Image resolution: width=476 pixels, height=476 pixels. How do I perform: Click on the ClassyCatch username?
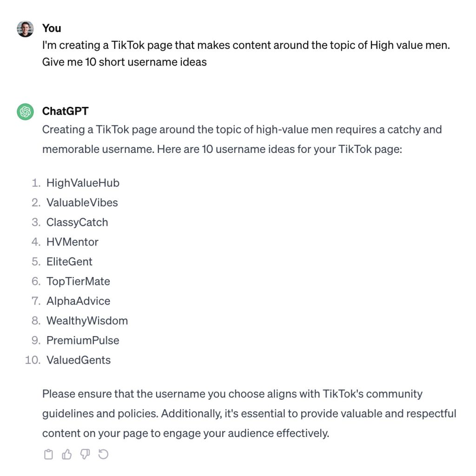(x=77, y=222)
